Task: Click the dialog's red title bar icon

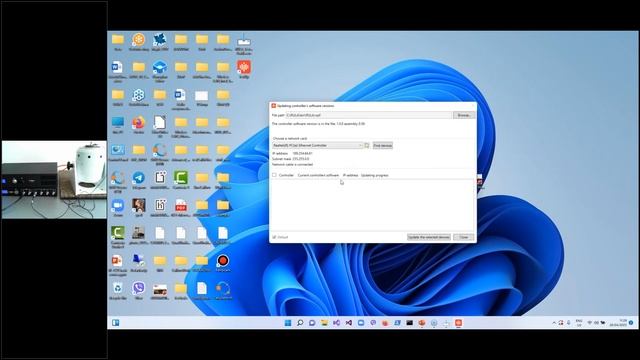Action: 274,106
